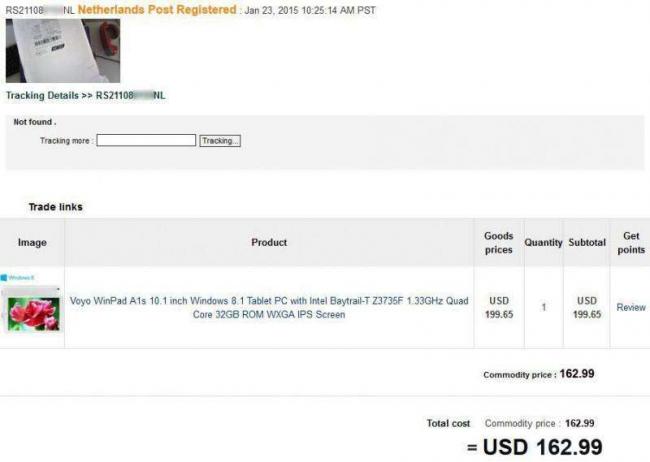Focus the Tracking more input field
The image size is (650, 462).
click(x=146, y=140)
